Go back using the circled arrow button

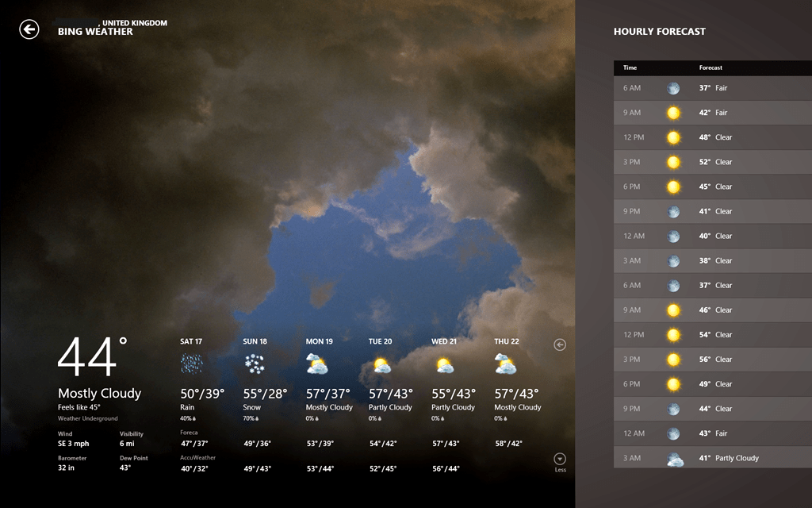coord(29,29)
